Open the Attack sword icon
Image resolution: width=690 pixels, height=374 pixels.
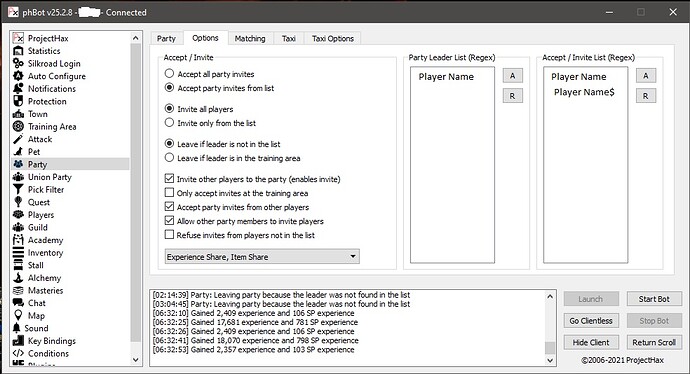pyautogui.click(x=18, y=139)
